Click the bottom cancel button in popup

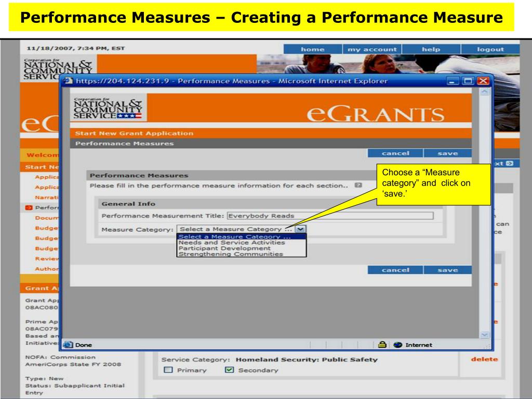pos(395,270)
